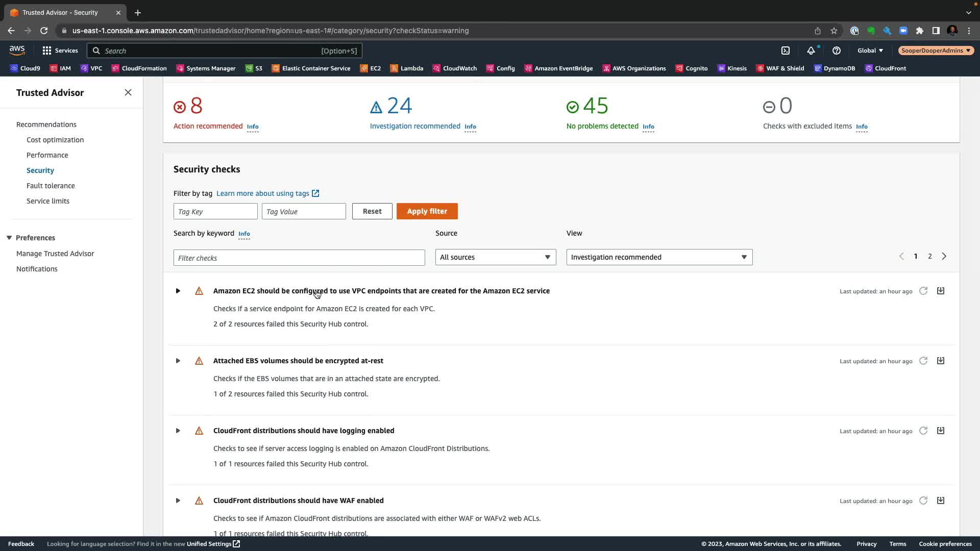Open the notifications bell icon

tap(811, 51)
